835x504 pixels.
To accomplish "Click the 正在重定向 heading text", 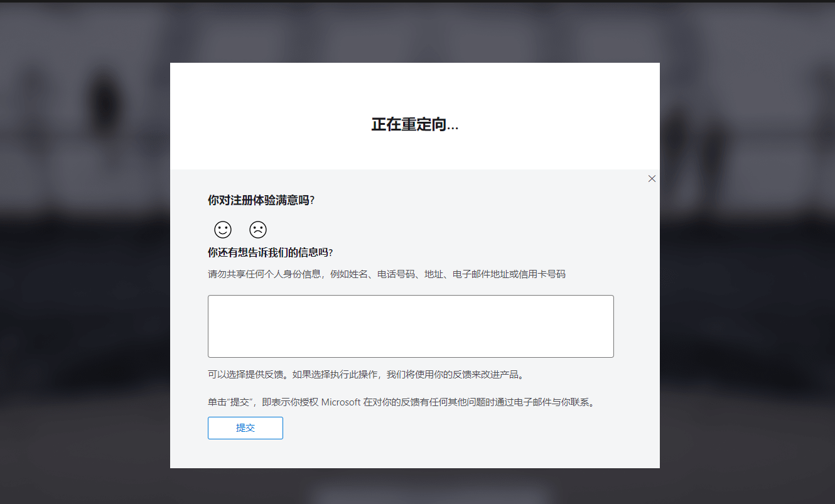I will coord(415,124).
